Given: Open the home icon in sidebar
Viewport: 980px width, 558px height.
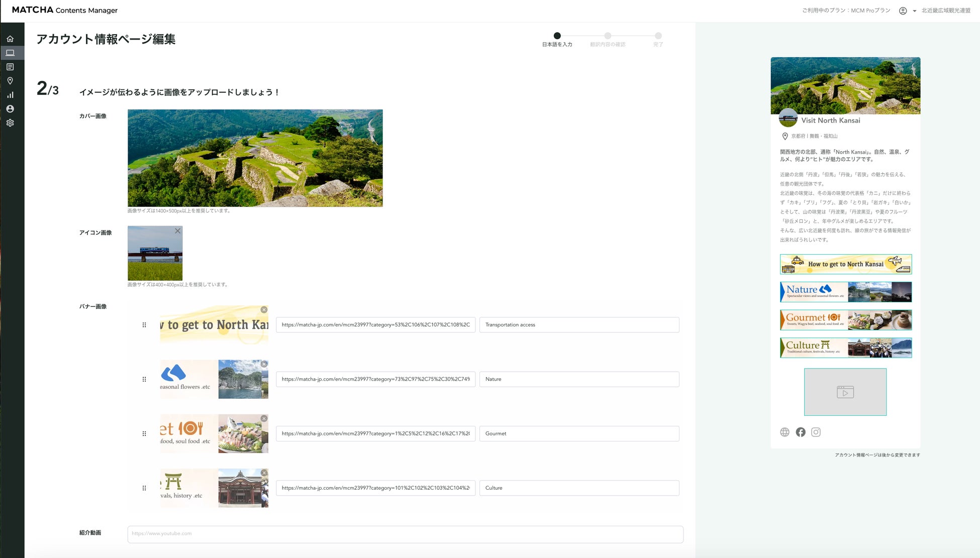Looking at the screenshot, I should (x=10, y=39).
